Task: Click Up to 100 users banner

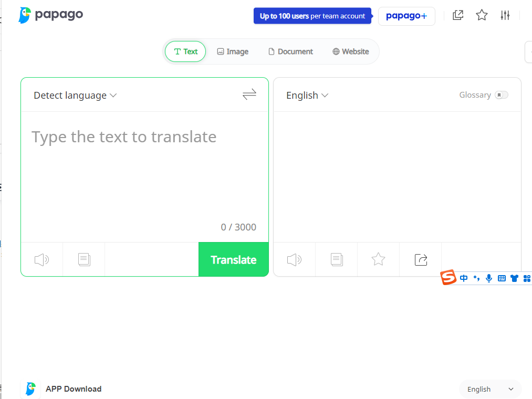Action: (312, 16)
